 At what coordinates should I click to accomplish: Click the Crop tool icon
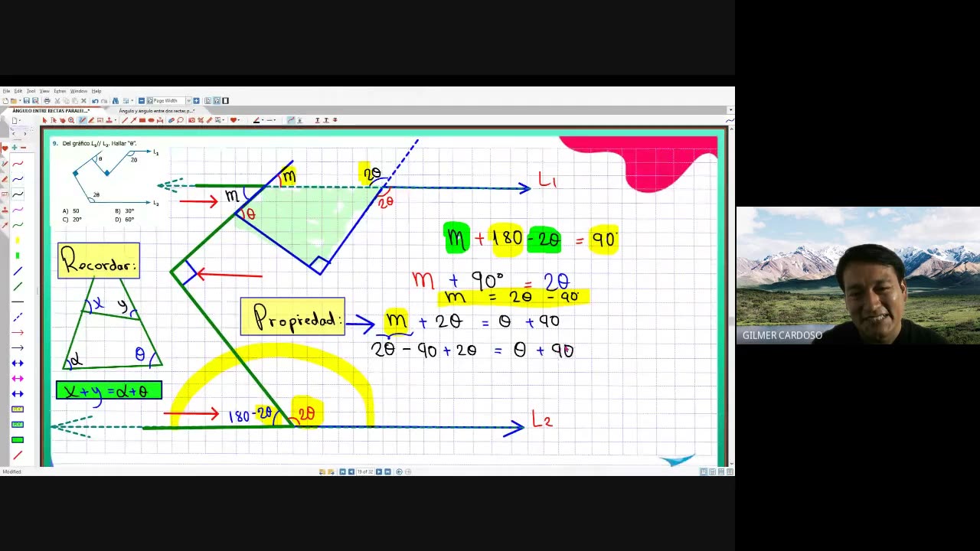(x=201, y=120)
